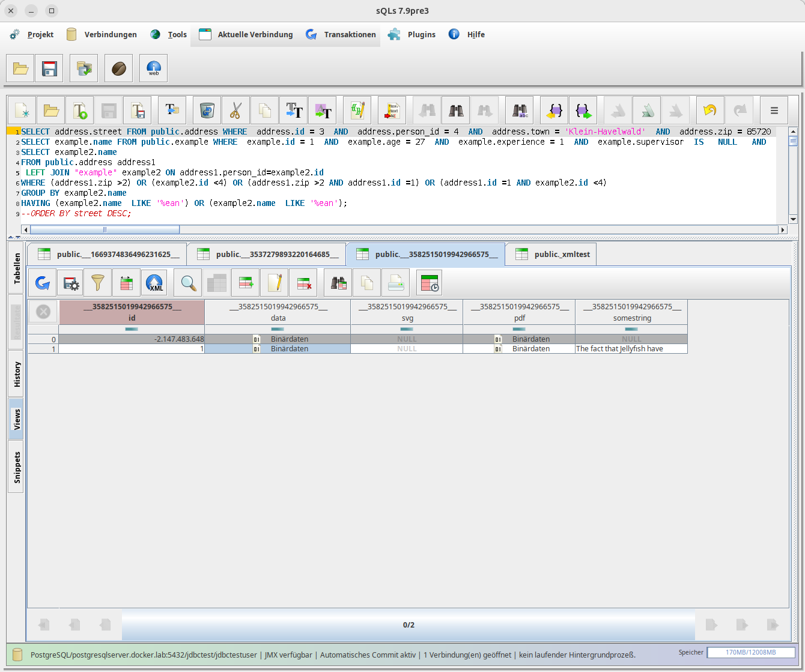Click the GROUP BY example2.name SQL line
Viewport: 805px width, 672px height.
[74, 193]
